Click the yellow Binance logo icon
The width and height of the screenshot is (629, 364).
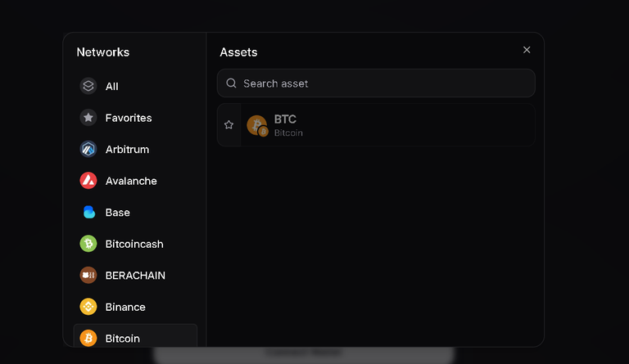[x=88, y=307]
